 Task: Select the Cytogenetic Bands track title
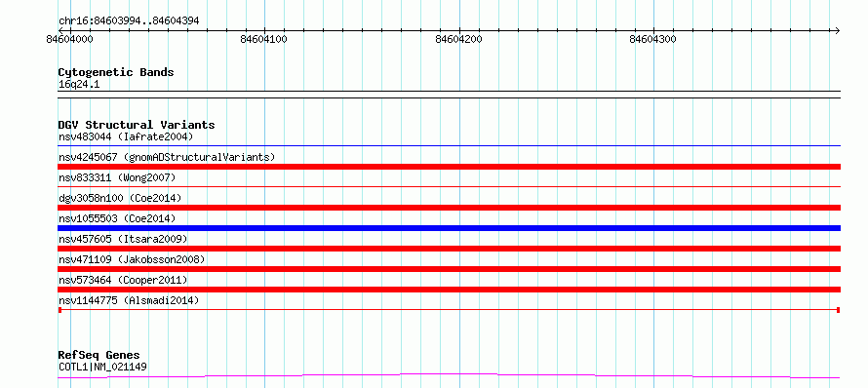click(116, 72)
